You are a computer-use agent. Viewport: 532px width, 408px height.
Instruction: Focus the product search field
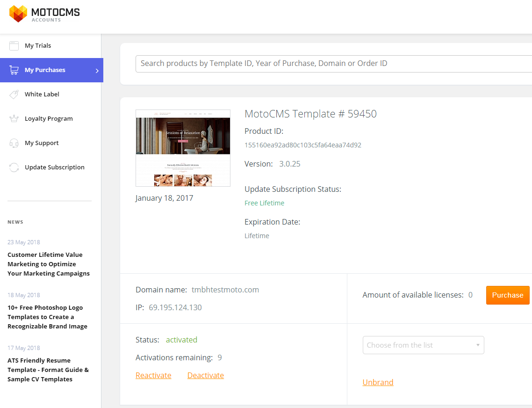334,64
